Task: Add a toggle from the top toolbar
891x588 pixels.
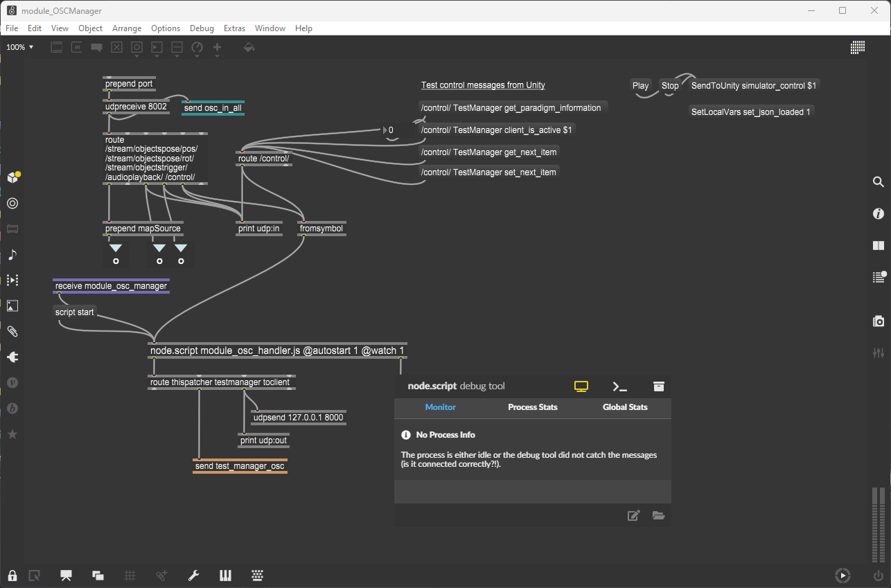Action: pyautogui.click(x=117, y=48)
